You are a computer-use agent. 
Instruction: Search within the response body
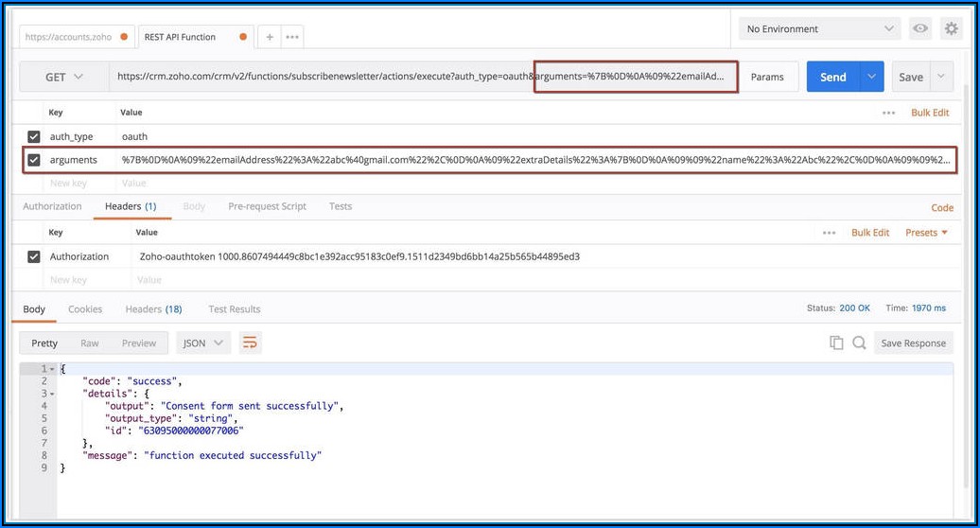(859, 343)
